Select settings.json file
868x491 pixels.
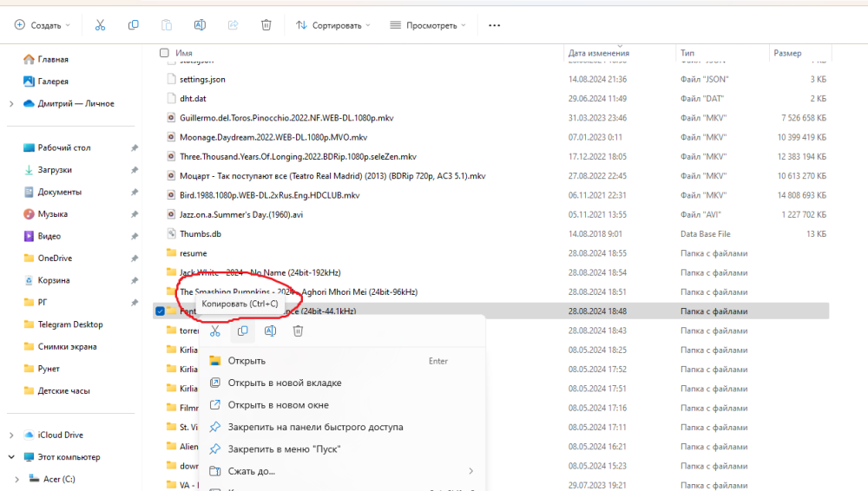pos(202,79)
